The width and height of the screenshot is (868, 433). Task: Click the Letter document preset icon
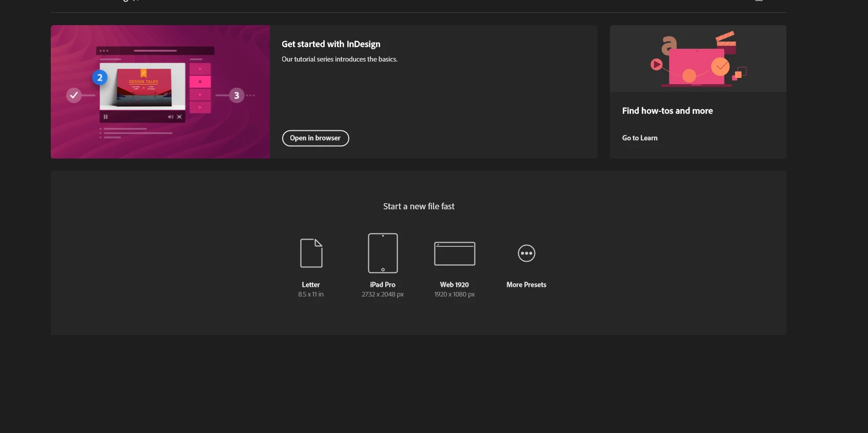click(x=311, y=253)
